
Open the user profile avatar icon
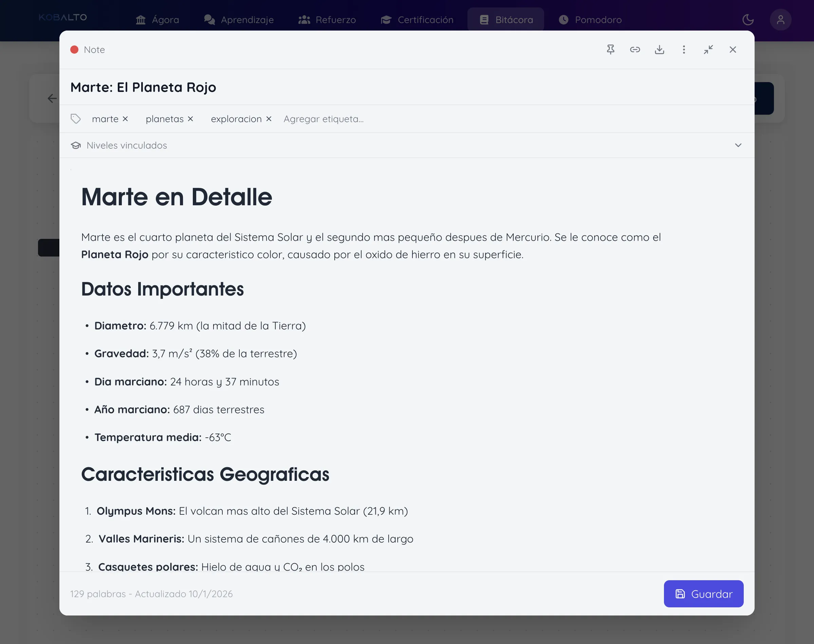780,20
